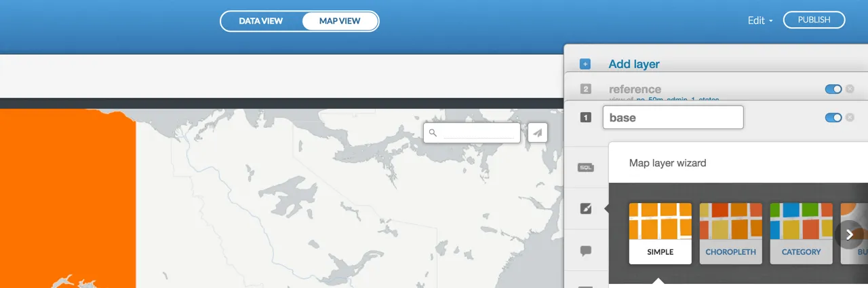Open the infowindow speech bubble icon
868x288 pixels.
point(586,251)
